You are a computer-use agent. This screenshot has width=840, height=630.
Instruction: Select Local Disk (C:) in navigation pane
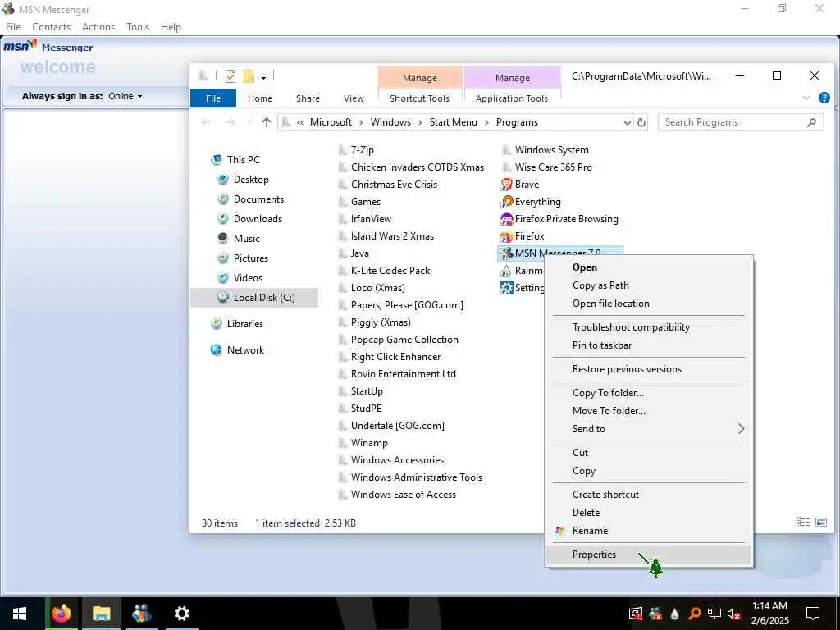[x=254, y=297]
